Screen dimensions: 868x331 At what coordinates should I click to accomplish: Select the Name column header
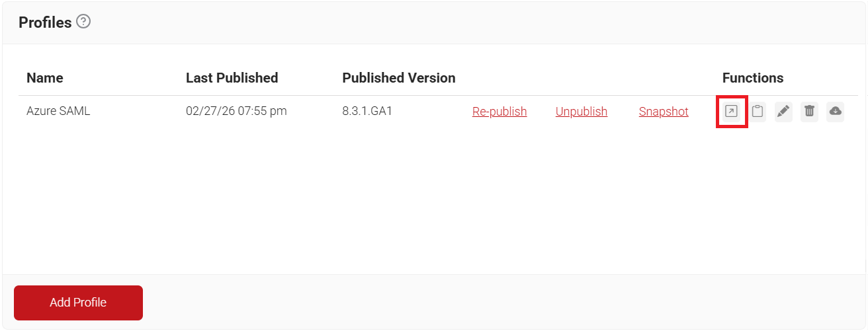click(45, 78)
